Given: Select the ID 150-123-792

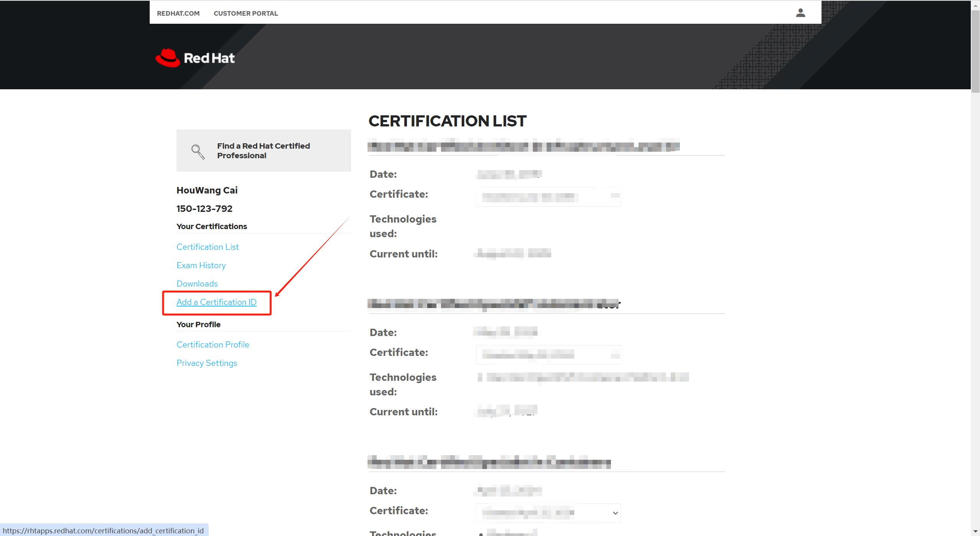Looking at the screenshot, I should point(204,209).
